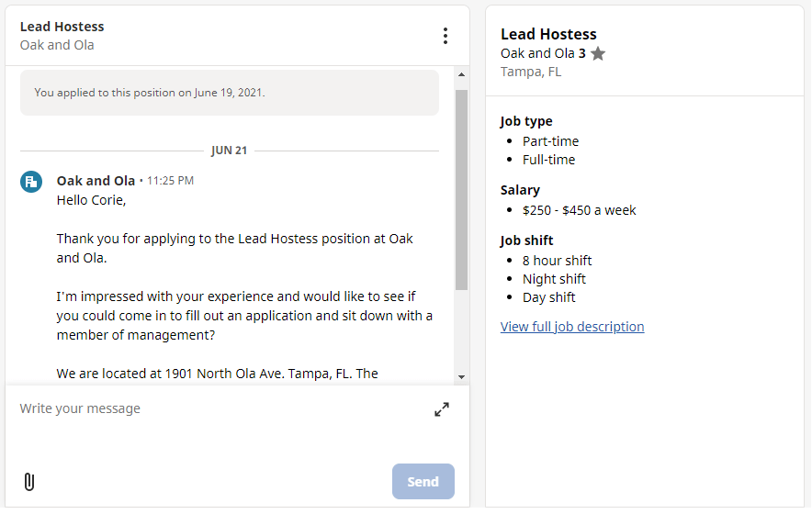Expand the message compose box
The image size is (812, 514).
(x=442, y=409)
